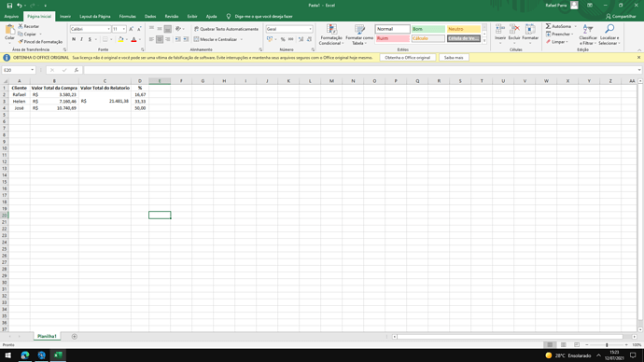Toggle bold N formatting
The width and height of the screenshot is (644, 362).
(x=74, y=39)
